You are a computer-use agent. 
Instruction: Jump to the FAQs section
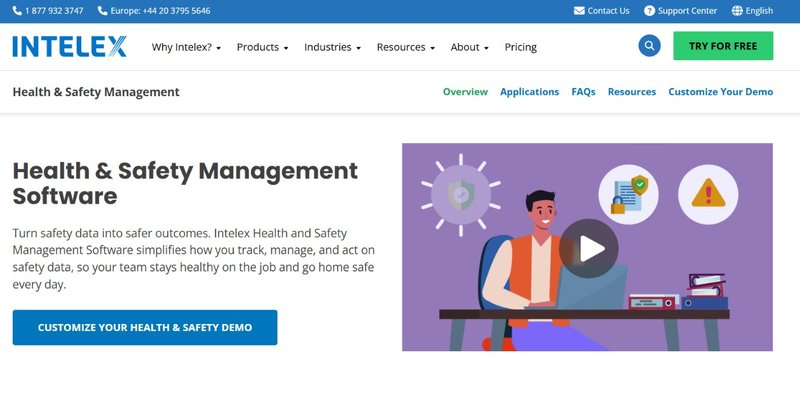click(583, 92)
